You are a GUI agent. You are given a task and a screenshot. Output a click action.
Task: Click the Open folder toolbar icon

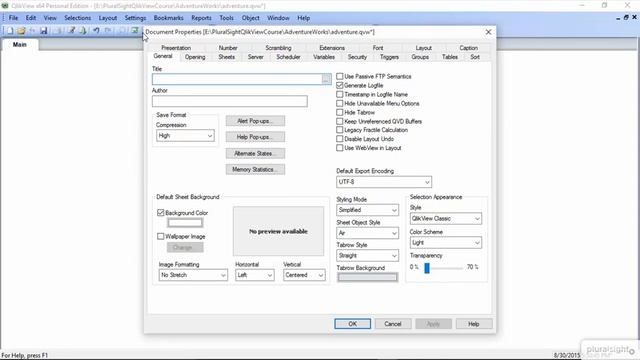21,31
